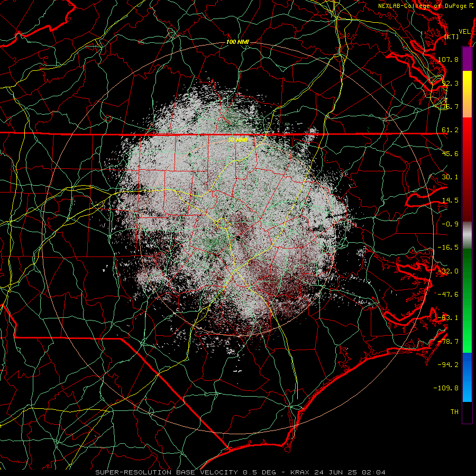Viewport: 476px width, 476px height.
Task: Select the 76.7 scale value
Action: (x=450, y=106)
